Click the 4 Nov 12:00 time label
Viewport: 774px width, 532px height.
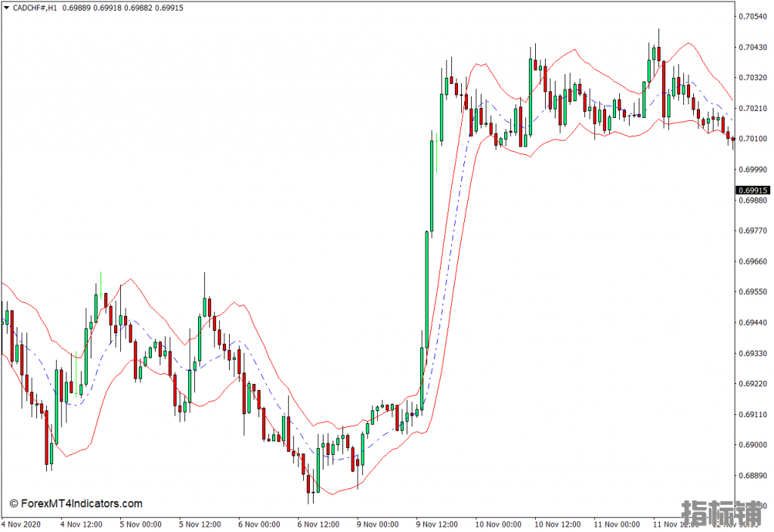[x=82, y=524]
